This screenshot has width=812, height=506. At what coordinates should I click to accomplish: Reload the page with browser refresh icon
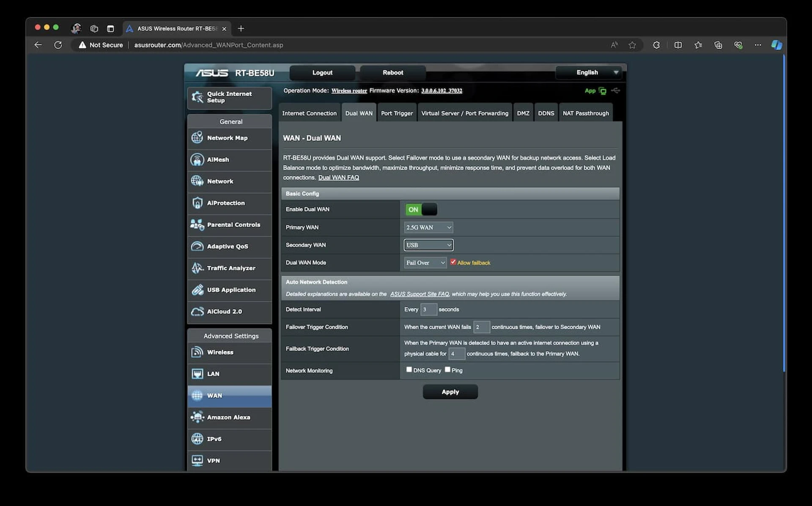click(x=58, y=45)
